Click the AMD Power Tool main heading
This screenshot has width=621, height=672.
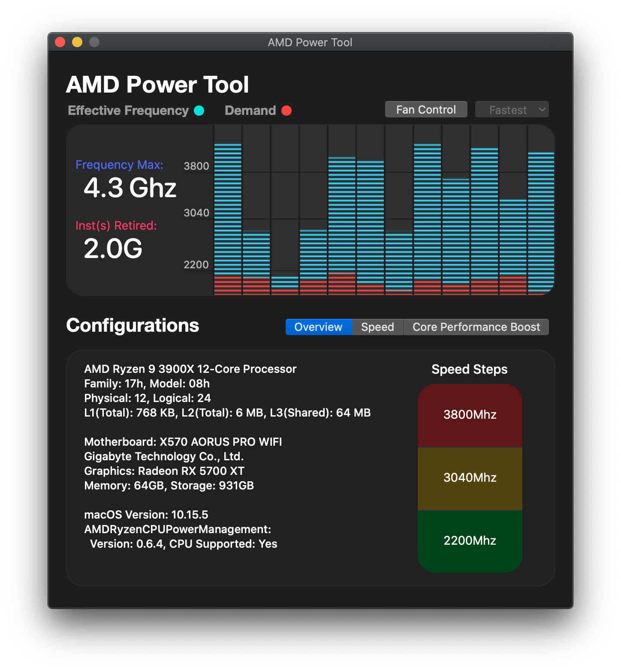(x=157, y=84)
